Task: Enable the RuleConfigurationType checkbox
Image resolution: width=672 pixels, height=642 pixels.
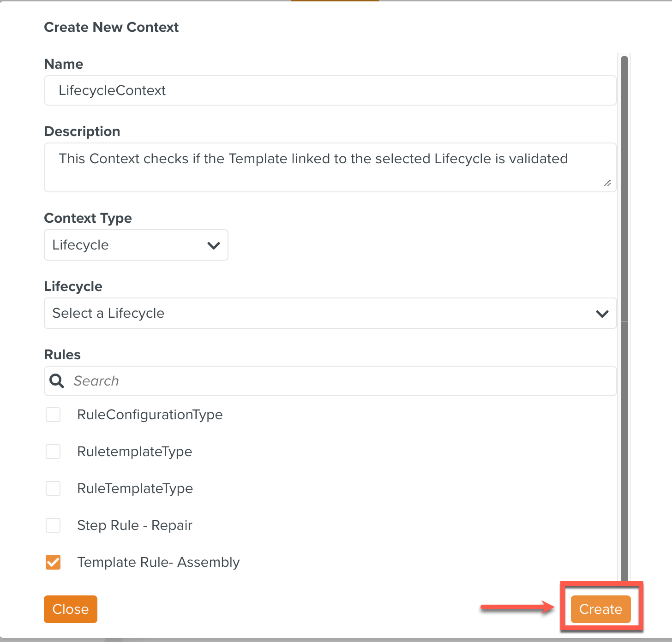Action: coord(53,415)
